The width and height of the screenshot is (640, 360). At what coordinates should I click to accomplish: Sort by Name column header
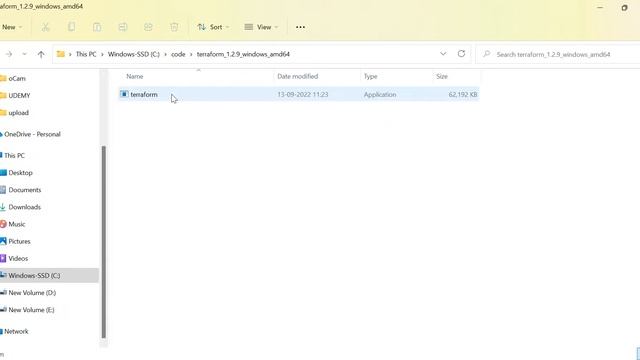[135, 76]
